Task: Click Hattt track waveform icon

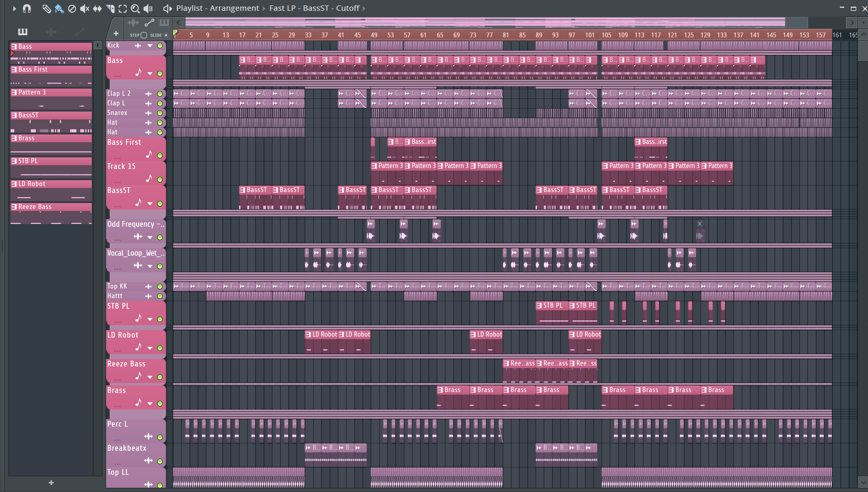Action: 149,296
